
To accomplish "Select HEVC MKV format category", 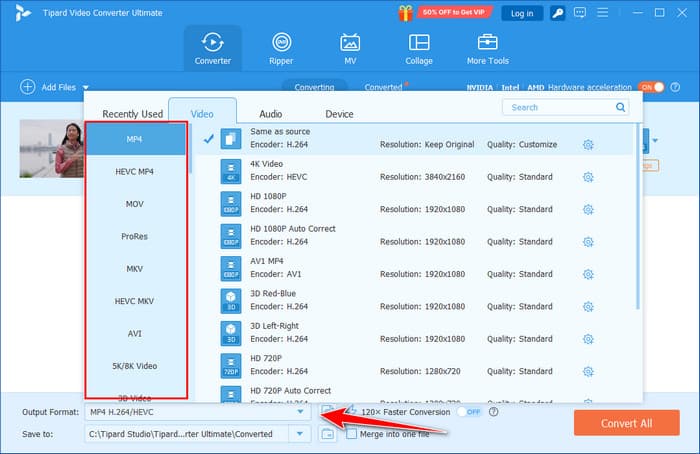I will [x=134, y=301].
